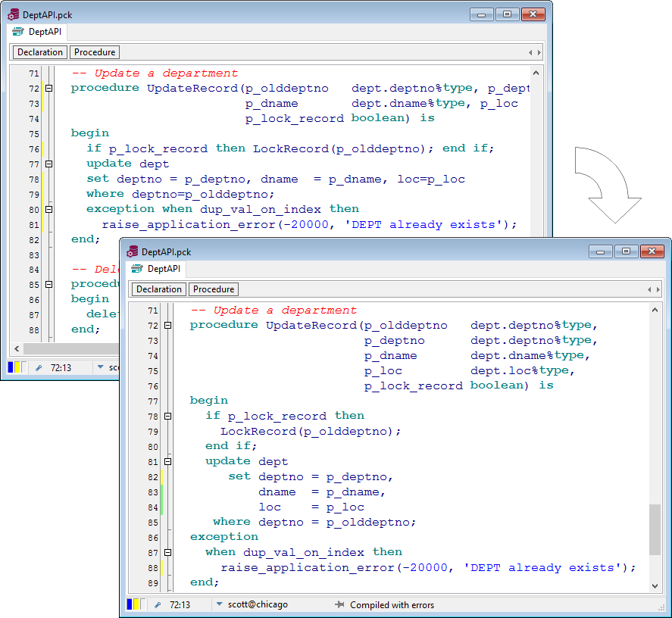Click 'p_loc dept.loc%type,' parameter line in front window
The height and width of the screenshot is (618, 672).
click(469, 370)
